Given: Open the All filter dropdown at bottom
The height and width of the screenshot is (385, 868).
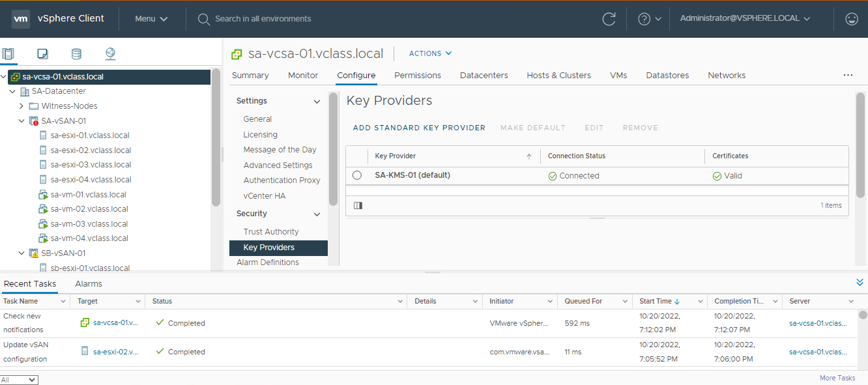Looking at the screenshot, I should pyautogui.click(x=20, y=380).
